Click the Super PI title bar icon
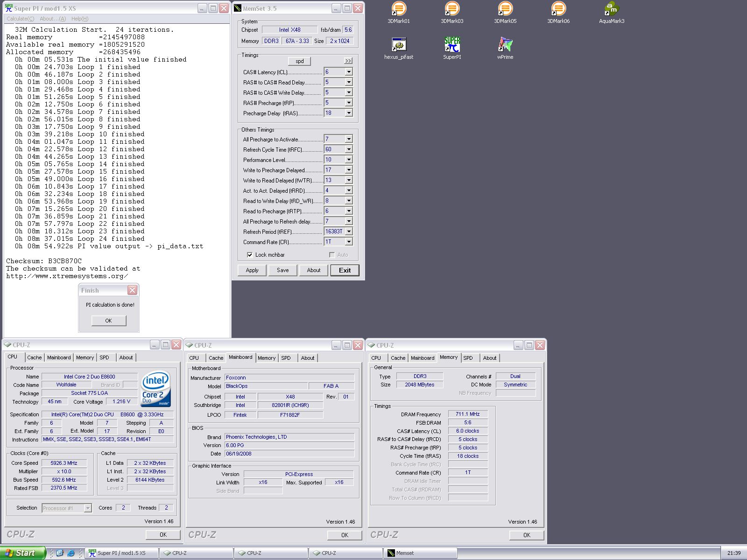Image resolution: width=747 pixels, height=560 pixels. 8,8
